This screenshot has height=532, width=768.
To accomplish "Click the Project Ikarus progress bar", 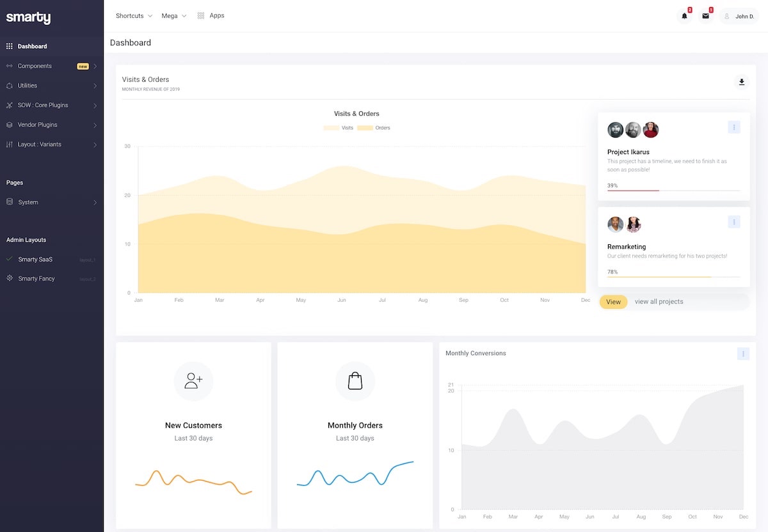I will 673,191.
